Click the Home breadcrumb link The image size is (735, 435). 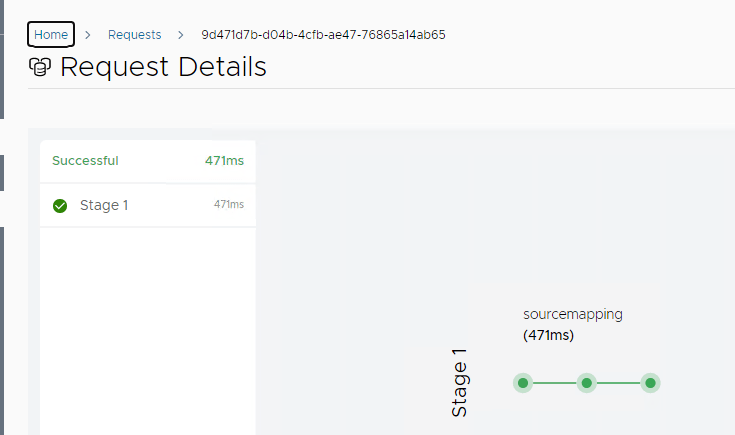coord(51,34)
